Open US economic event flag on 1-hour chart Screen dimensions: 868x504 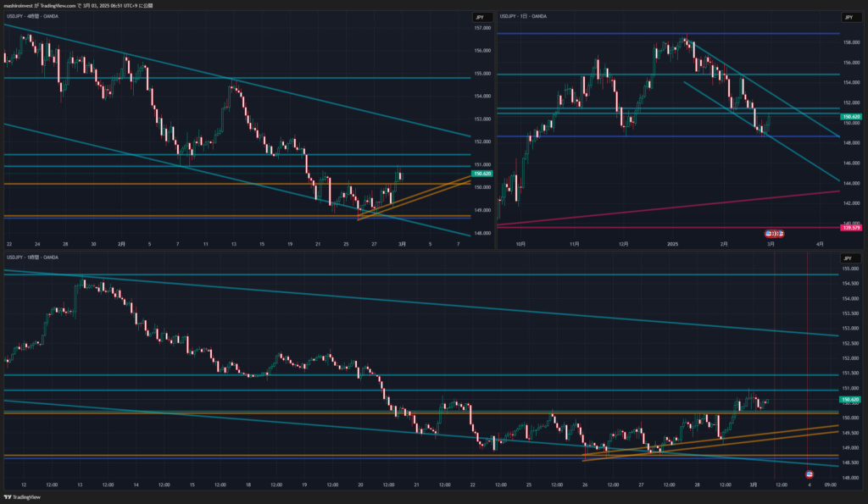tap(810, 474)
